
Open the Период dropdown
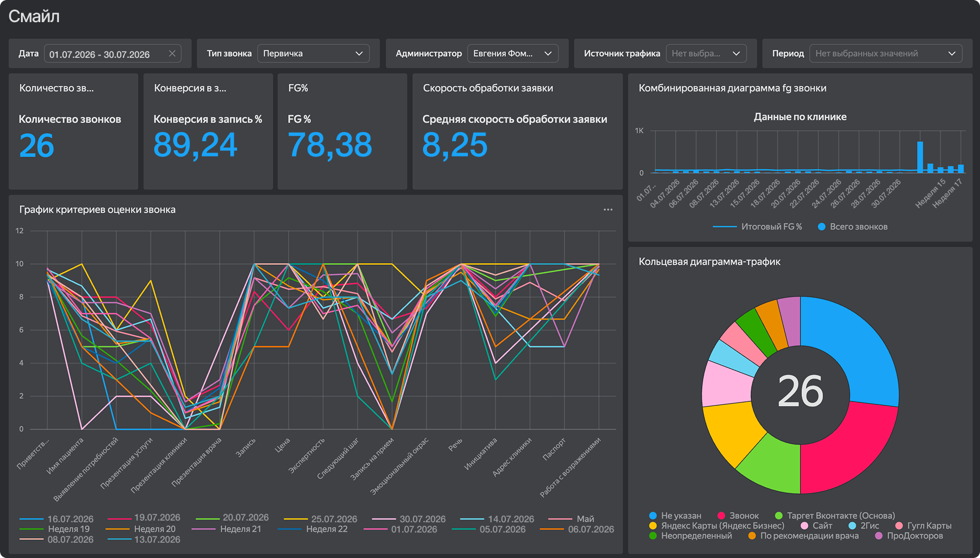pyautogui.click(x=886, y=53)
